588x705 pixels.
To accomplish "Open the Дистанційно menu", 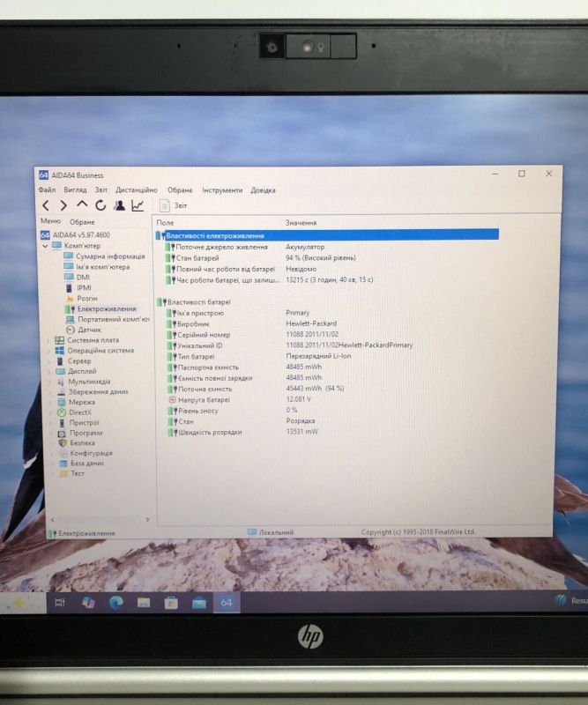I will point(137,189).
